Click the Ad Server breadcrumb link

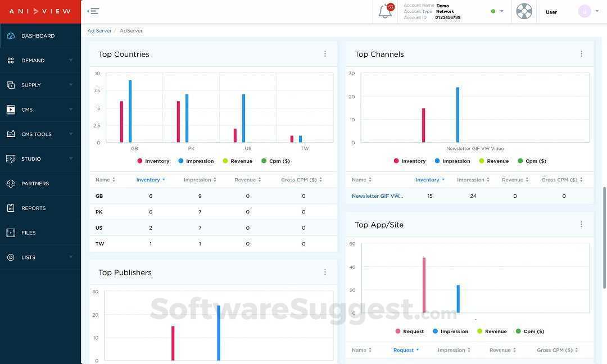point(99,30)
